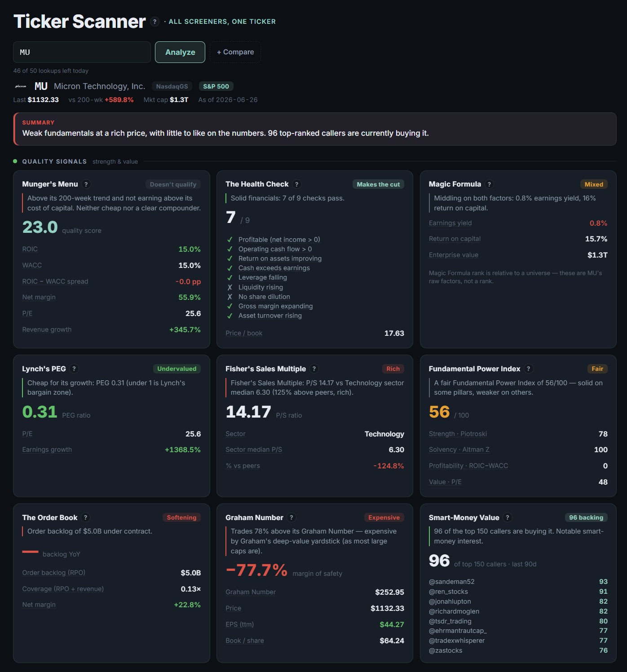The height and width of the screenshot is (672, 627).
Task: Click the Rich badge on Fisher's card
Action: 393,369
